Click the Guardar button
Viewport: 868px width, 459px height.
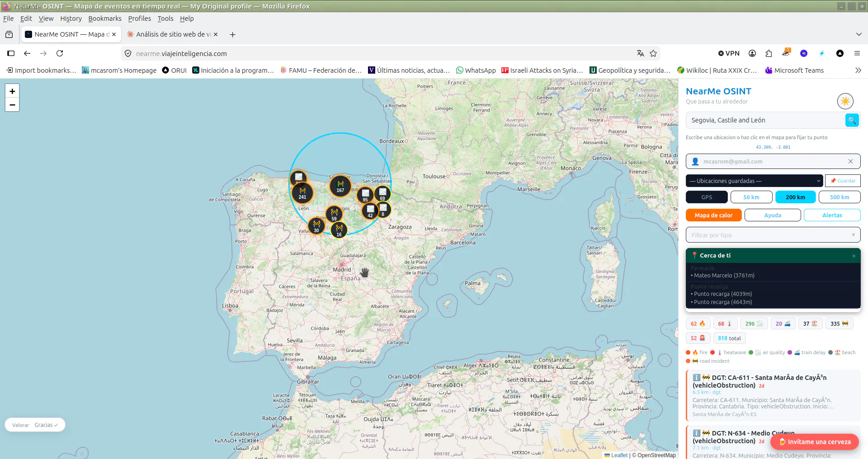point(843,181)
